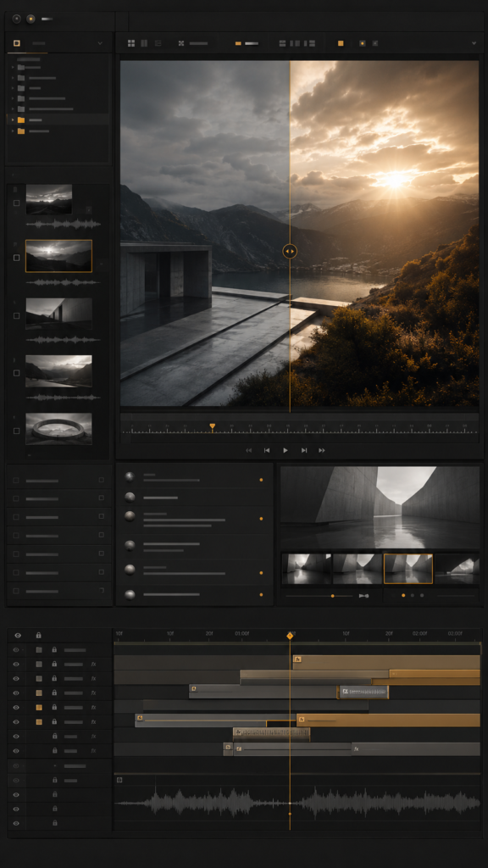Viewport: 488px width, 868px height.
Task: Toggle the master eye icon in the timeline header
Action: (18, 636)
